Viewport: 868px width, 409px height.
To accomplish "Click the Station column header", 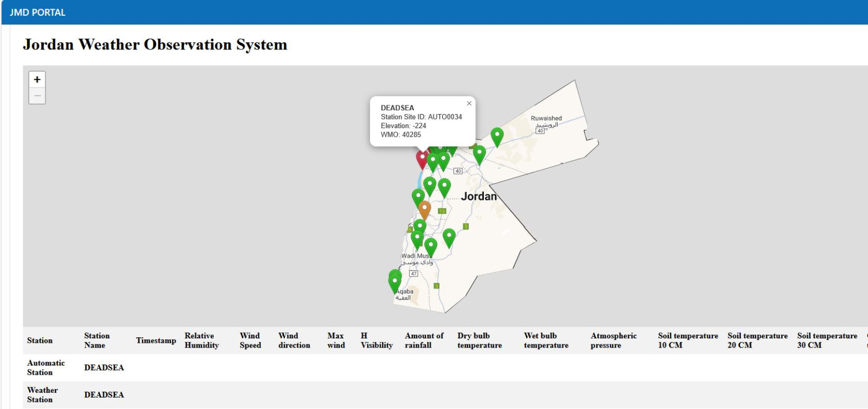I will [40, 341].
